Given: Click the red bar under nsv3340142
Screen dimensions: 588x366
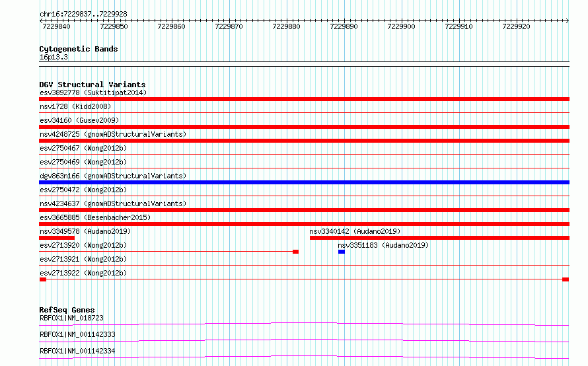Looking at the screenshot, I should [x=439, y=238].
